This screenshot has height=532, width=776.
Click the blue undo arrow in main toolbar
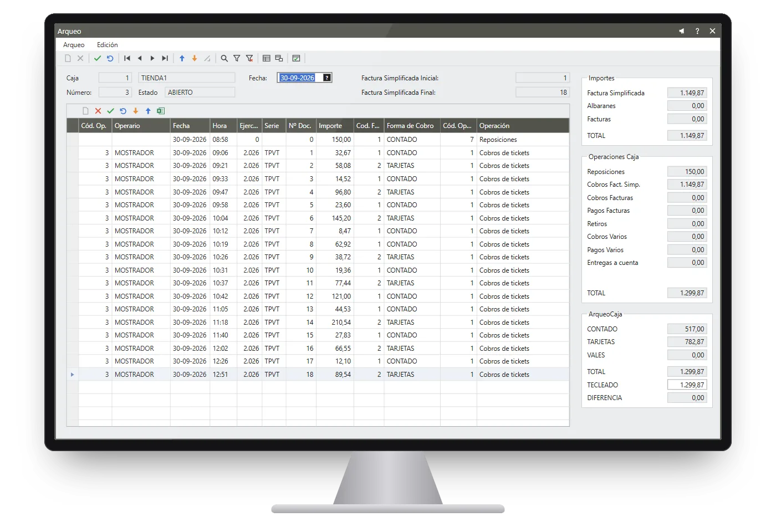110,58
